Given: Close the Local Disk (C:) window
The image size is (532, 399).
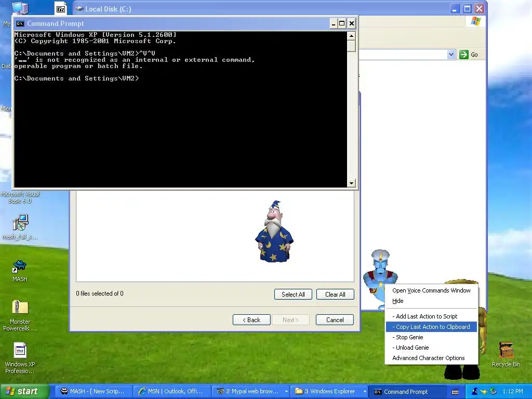Looking at the screenshot, I should coord(478,8).
